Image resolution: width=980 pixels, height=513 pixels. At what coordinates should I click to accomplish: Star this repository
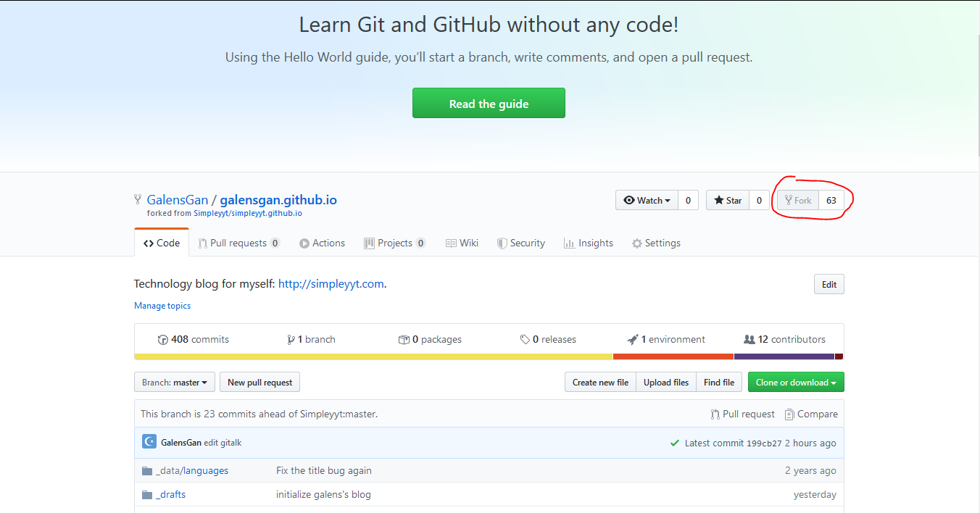(x=728, y=201)
